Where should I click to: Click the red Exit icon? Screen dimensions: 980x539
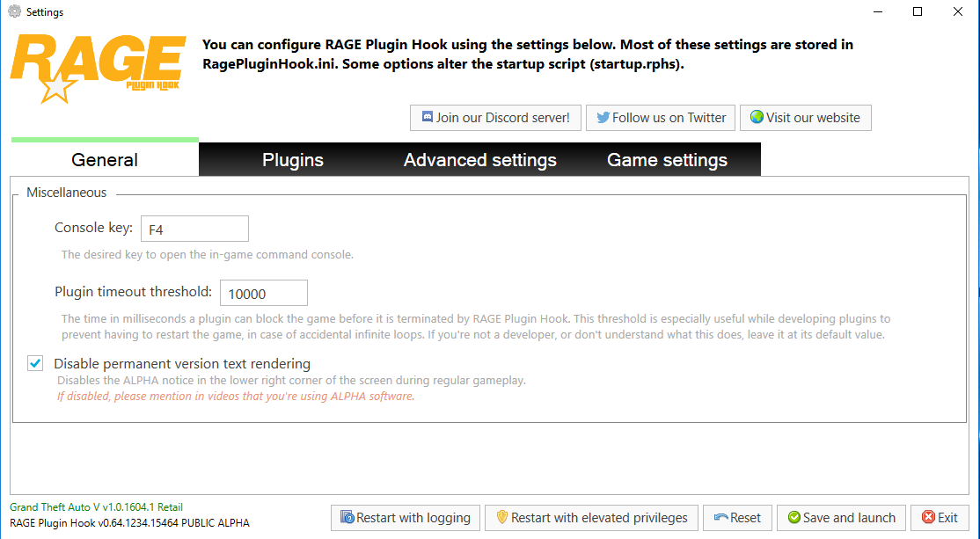[928, 518]
